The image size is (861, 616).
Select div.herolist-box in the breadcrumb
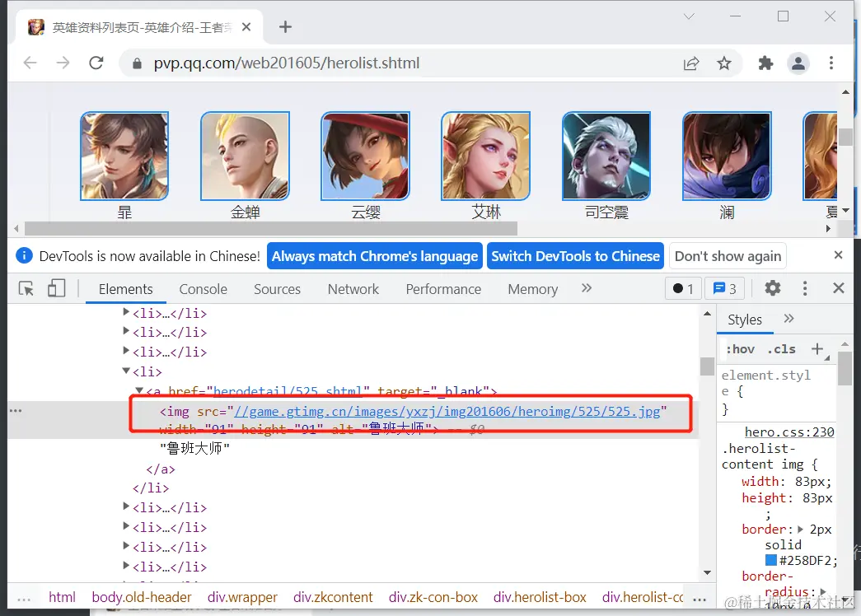pos(540,597)
